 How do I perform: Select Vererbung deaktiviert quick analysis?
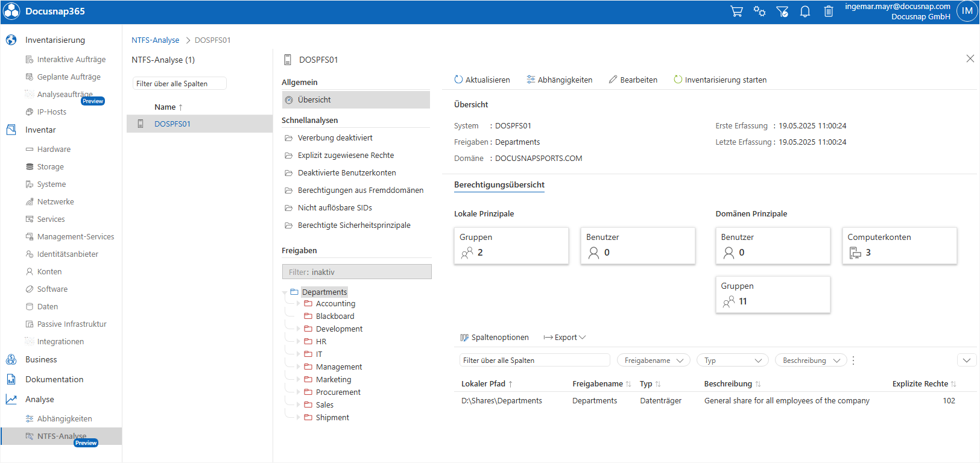pyautogui.click(x=335, y=138)
